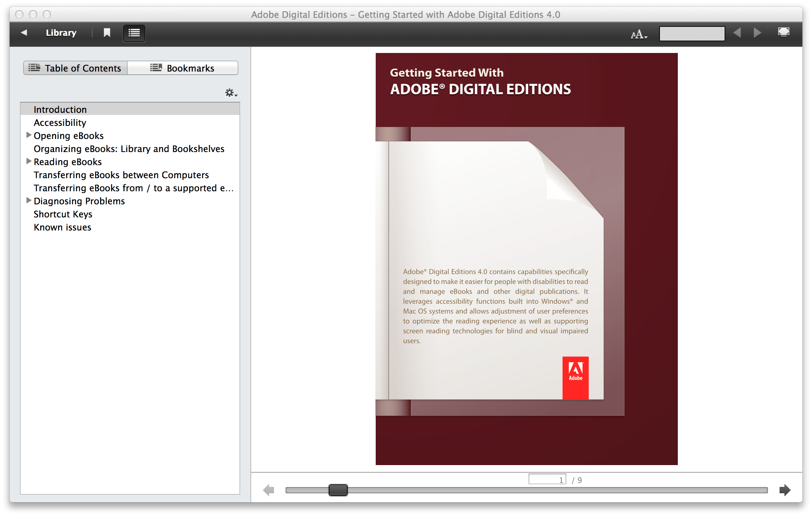The image size is (812, 516).
Task: Switch to the Table of Contents tab
Action: [75, 68]
